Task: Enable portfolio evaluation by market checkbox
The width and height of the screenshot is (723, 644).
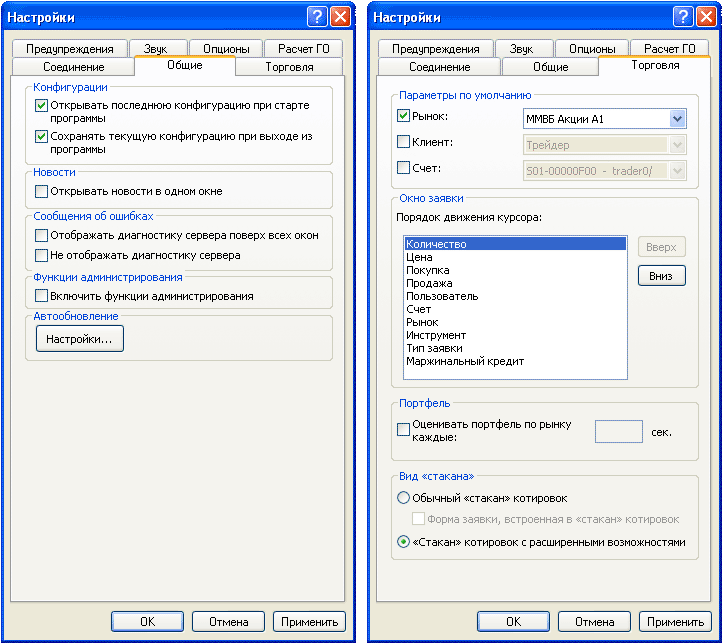Action: (x=403, y=430)
